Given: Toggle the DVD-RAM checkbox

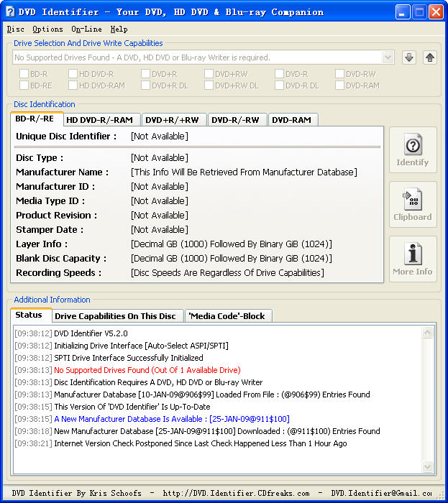Looking at the screenshot, I should pyautogui.click(x=339, y=86).
